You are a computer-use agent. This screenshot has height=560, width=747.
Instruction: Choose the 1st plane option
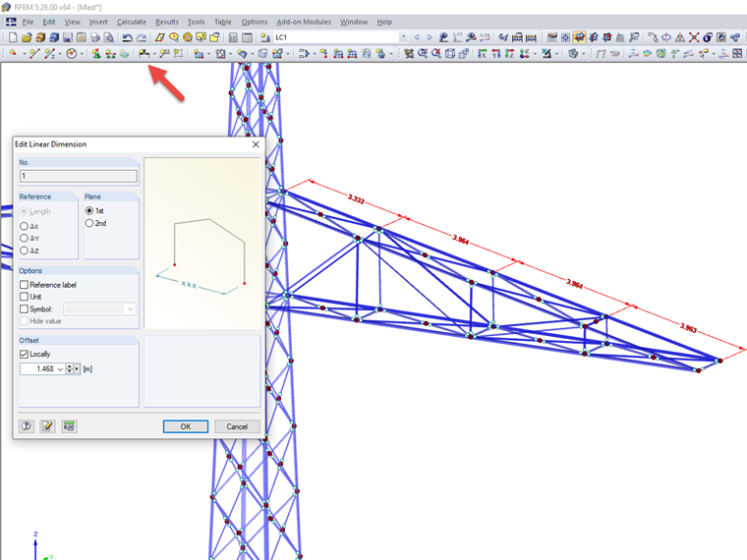click(89, 210)
